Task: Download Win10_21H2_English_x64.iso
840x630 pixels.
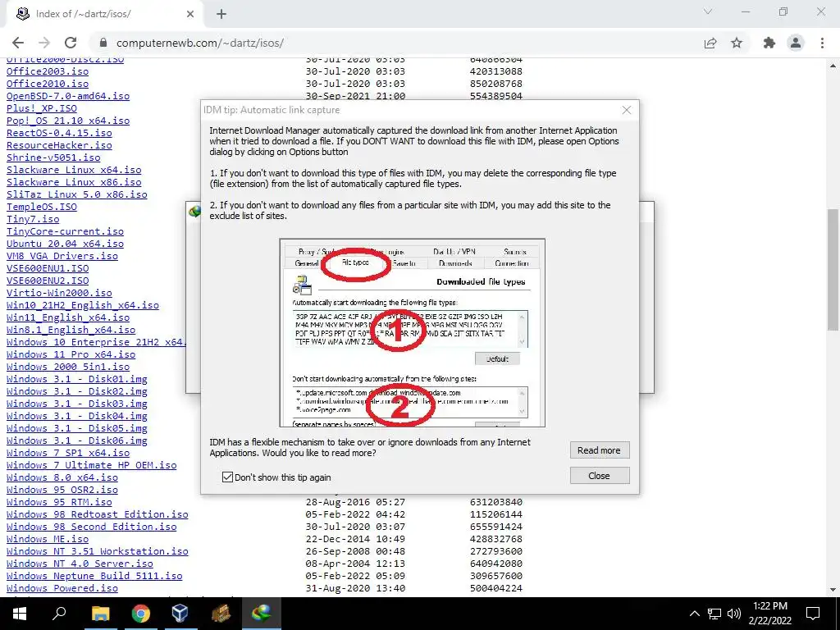Action: pyautogui.click(x=83, y=305)
